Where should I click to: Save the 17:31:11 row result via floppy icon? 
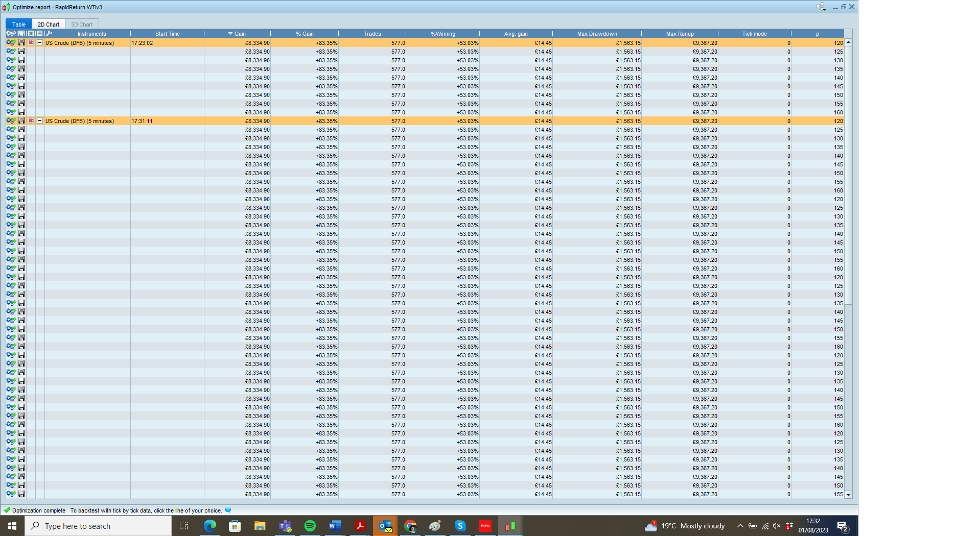(x=21, y=121)
